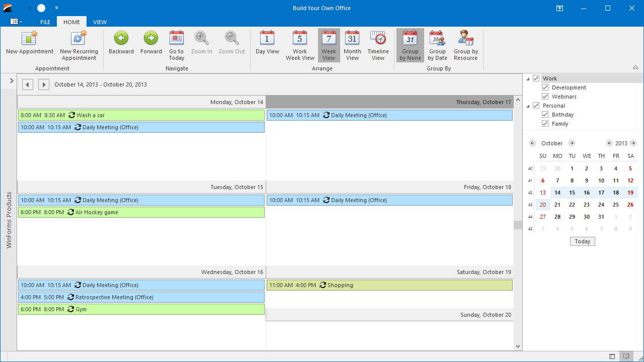Collapse the ribbon using the chevron
The width and height of the screenshot is (644, 362).
click(635, 68)
